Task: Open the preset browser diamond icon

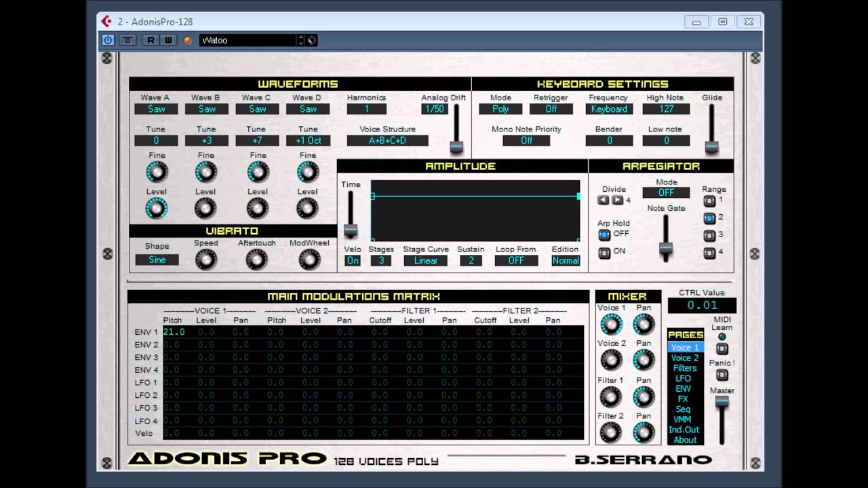Action: coord(311,40)
